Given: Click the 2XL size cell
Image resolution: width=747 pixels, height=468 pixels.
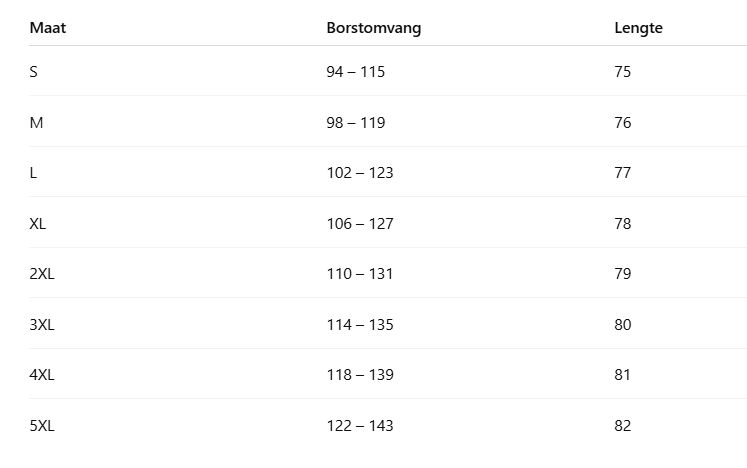Looking at the screenshot, I should [42, 274].
